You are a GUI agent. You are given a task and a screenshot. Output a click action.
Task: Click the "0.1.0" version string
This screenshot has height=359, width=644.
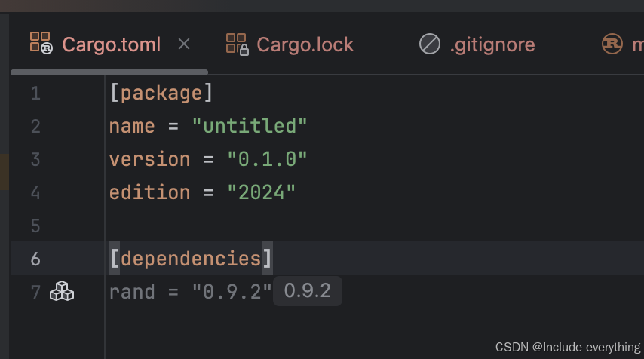coord(267,159)
